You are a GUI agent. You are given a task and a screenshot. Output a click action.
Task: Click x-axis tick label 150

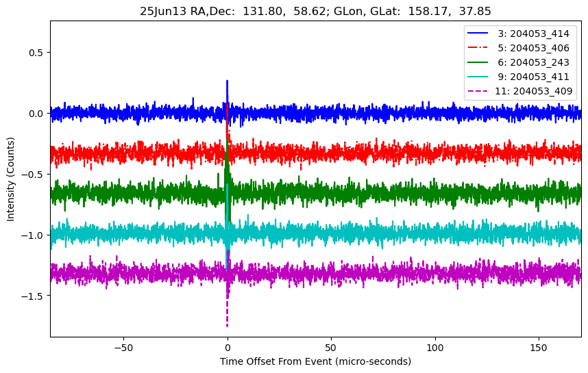pyautogui.click(x=539, y=348)
